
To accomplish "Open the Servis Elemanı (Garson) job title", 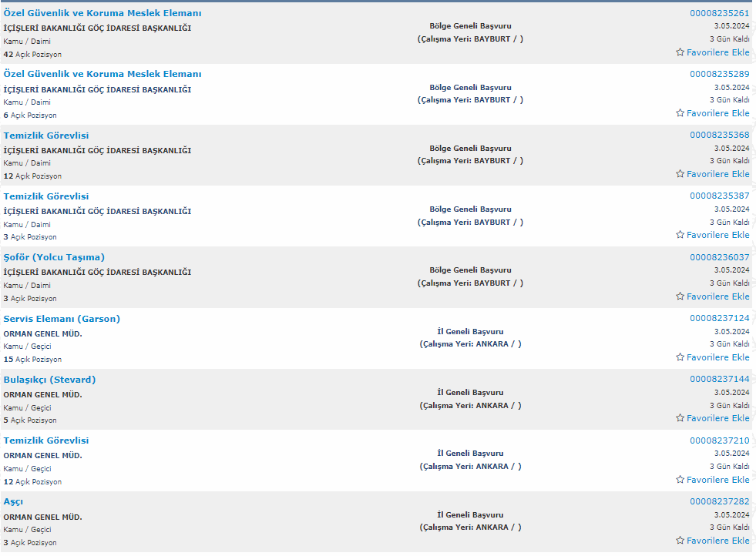I will coord(62,319).
